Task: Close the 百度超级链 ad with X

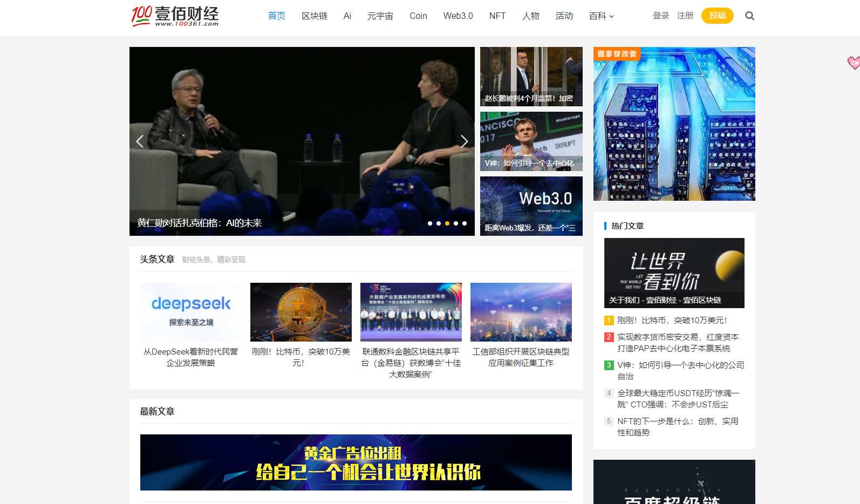Action: 701,483
